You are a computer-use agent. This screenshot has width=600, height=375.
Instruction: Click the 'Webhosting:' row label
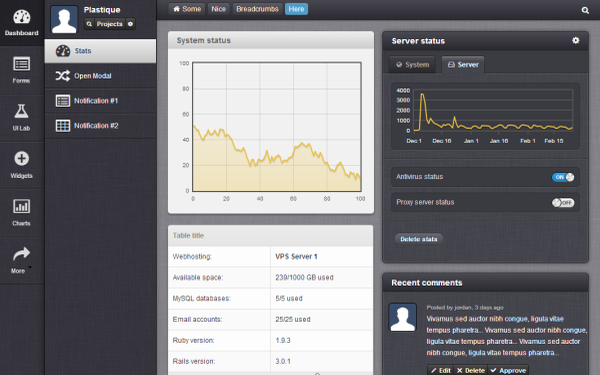pyautogui.click(x=192, y=256)
